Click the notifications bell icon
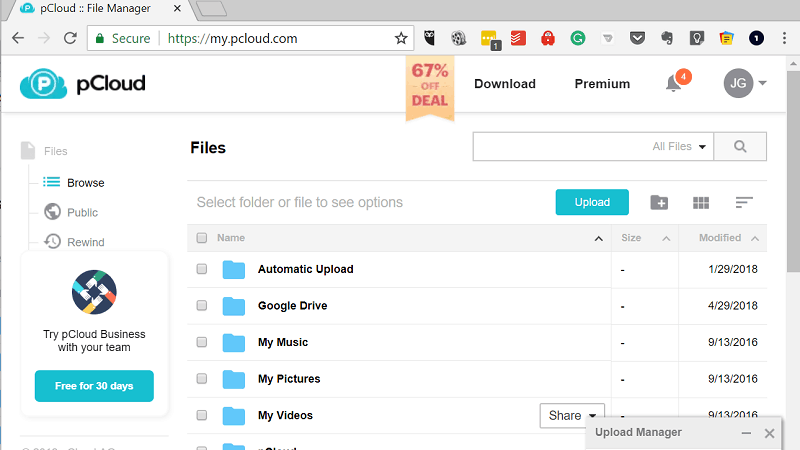 pos(674,84)
